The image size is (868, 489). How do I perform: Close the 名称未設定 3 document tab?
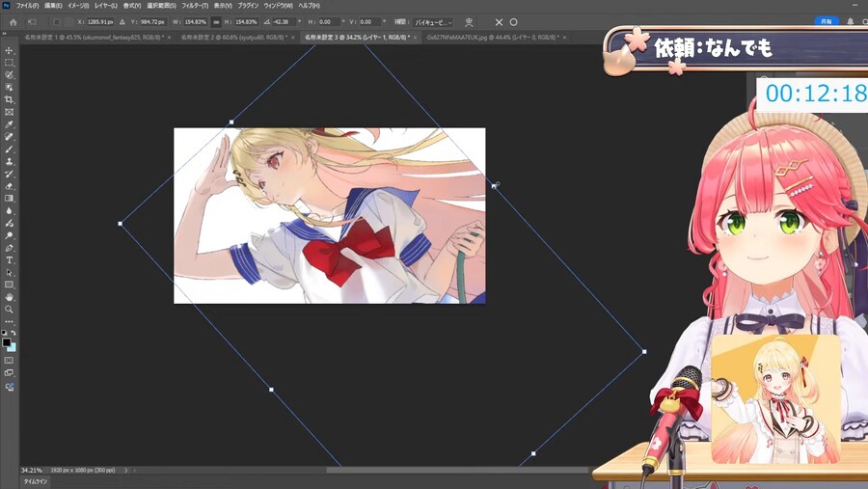(x=415, y=37)
